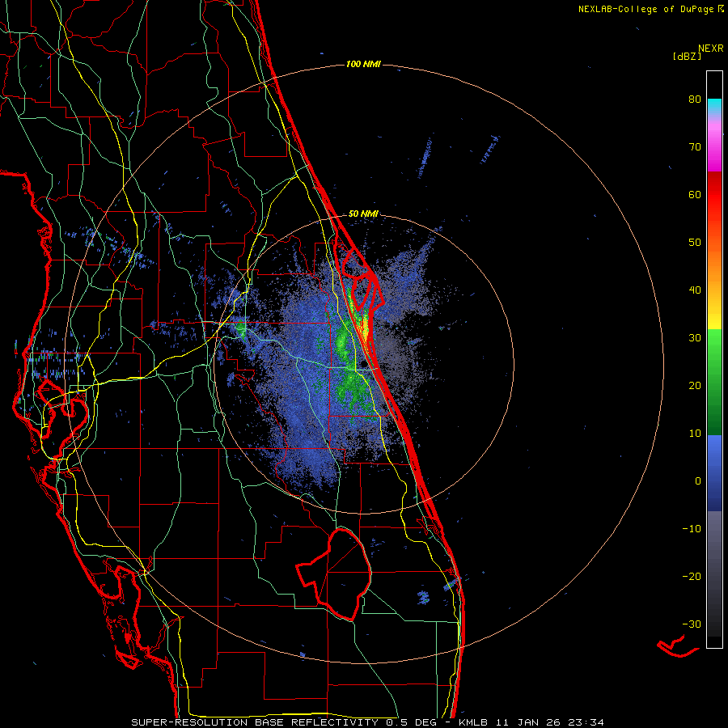The height and width of the screenshot is (728, 728).
Task: Click the blue segment of the color bar
Action: pos(714,472)
